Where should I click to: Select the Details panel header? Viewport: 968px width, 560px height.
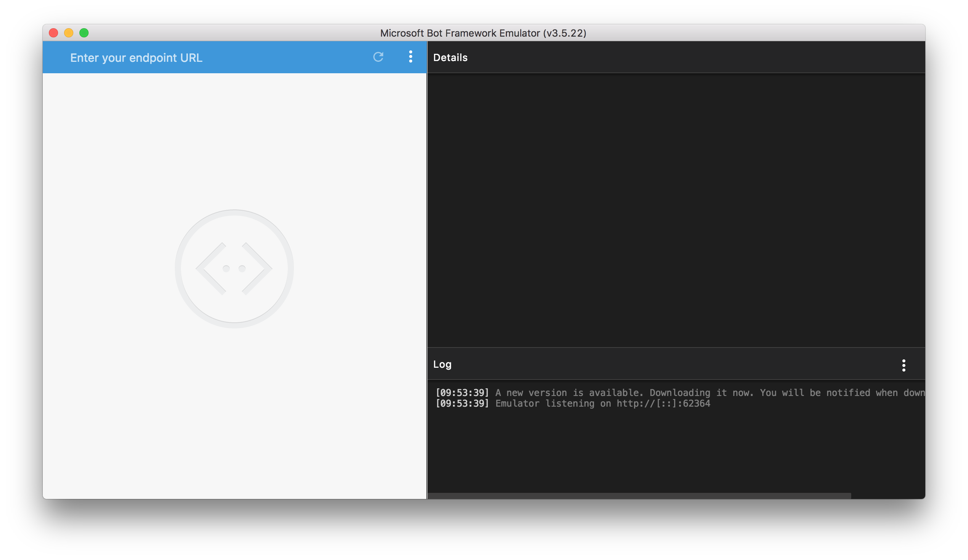click(x=450, y=57)
